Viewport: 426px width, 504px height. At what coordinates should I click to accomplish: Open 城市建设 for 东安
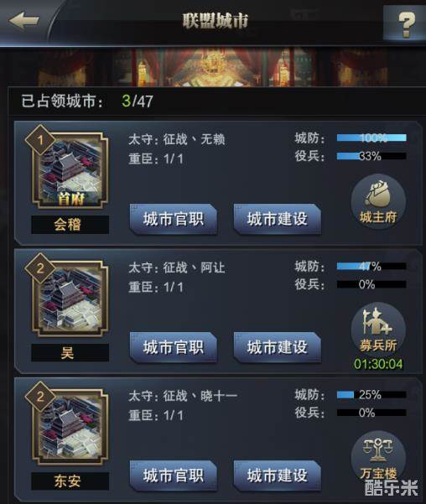click(277, 475)
